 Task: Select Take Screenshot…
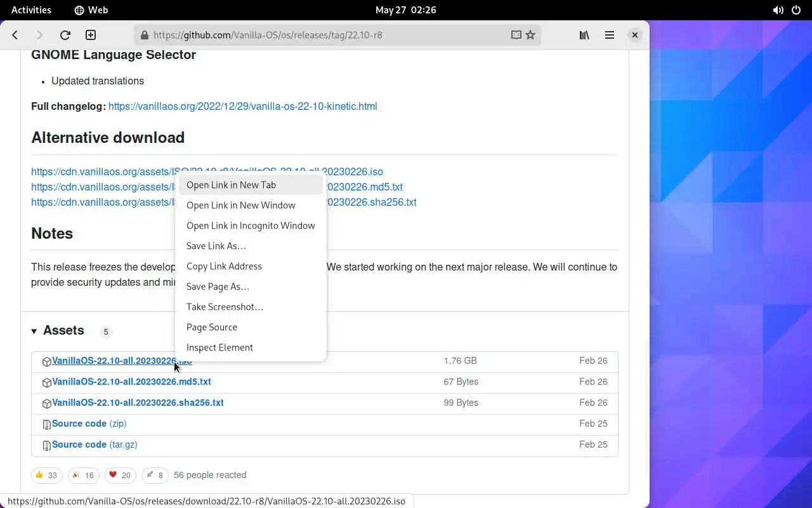point(251,307)
